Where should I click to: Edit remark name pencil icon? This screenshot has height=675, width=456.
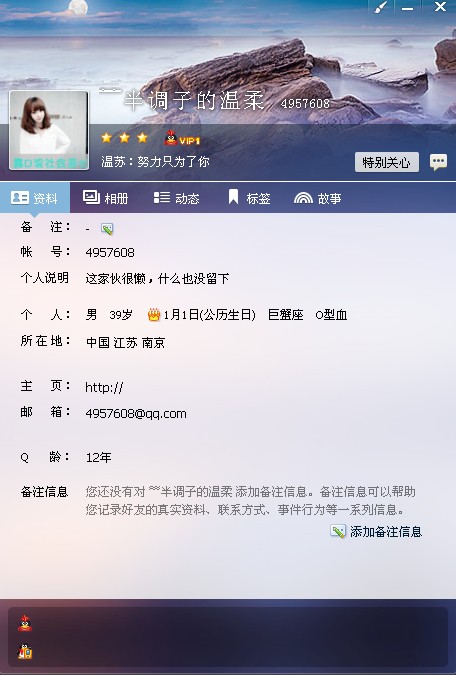tap(107, 229)
